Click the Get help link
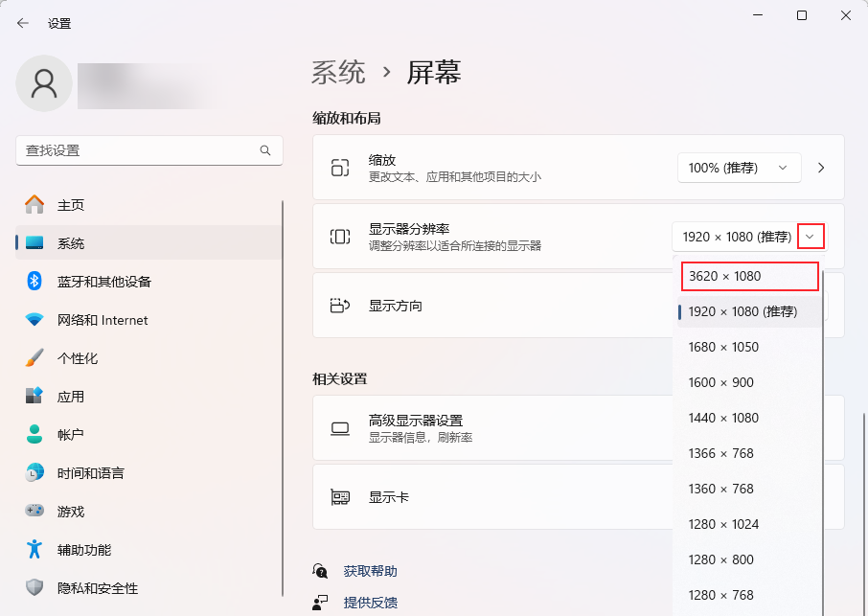 point(370,571)
